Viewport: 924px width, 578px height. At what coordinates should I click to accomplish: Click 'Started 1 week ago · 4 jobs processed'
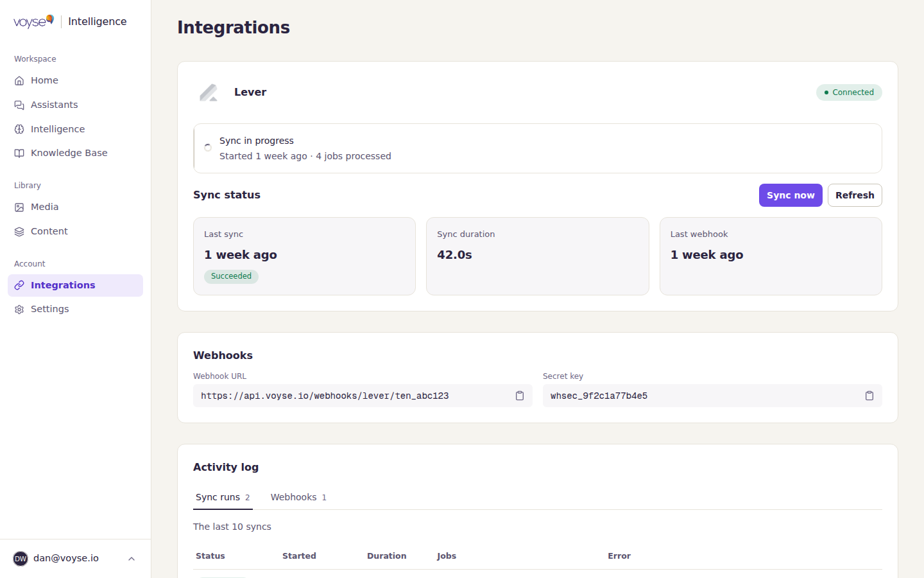pyautogui.click(x=305, y=156)
